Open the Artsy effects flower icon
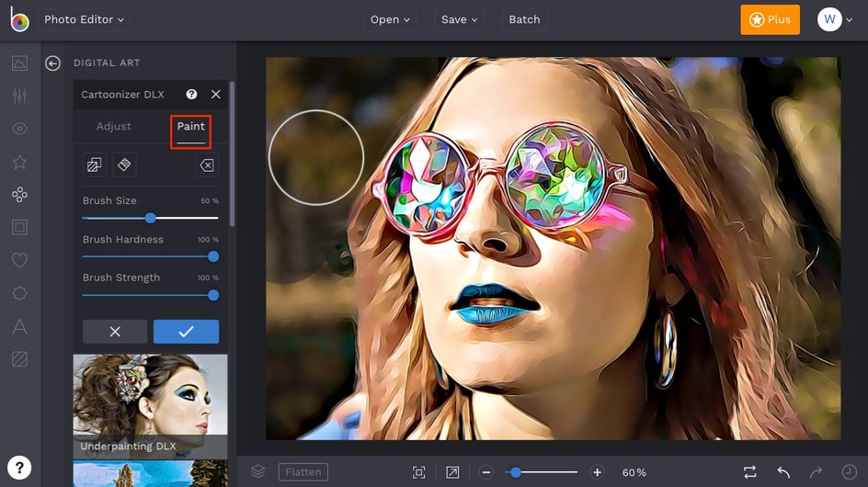868x487 pixels. (x=19, y=195)
